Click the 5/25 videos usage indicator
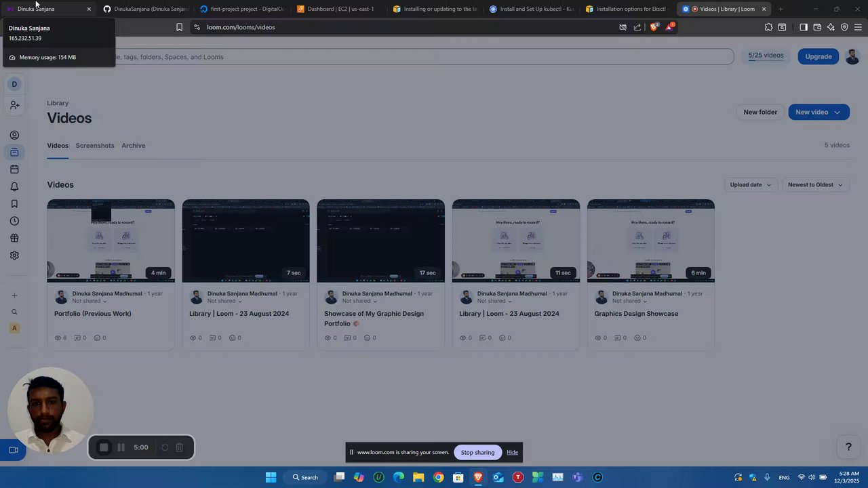This screenshot has width=868, height=488. click(766, 56)
